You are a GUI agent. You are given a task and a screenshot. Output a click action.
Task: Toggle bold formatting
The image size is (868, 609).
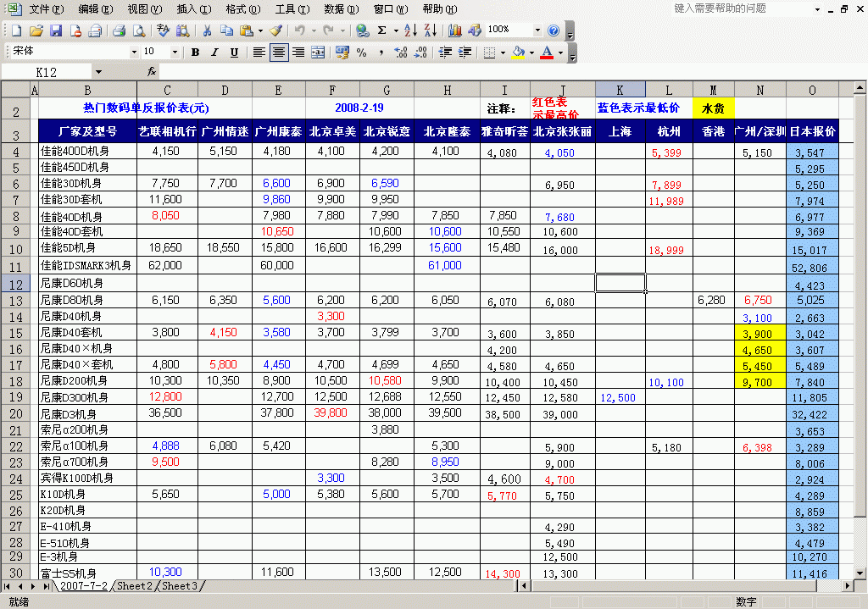(x=195, y=53)
